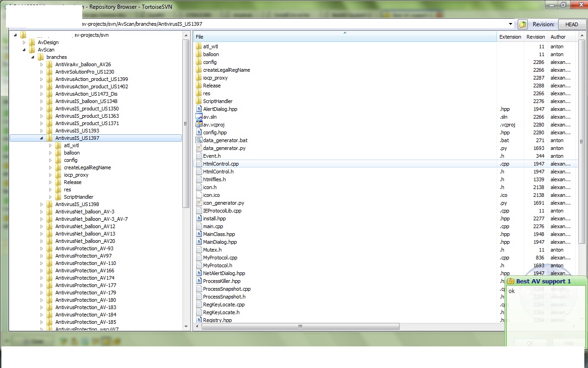Click the AlertDialog.hpp file icon

click(199, 109)
